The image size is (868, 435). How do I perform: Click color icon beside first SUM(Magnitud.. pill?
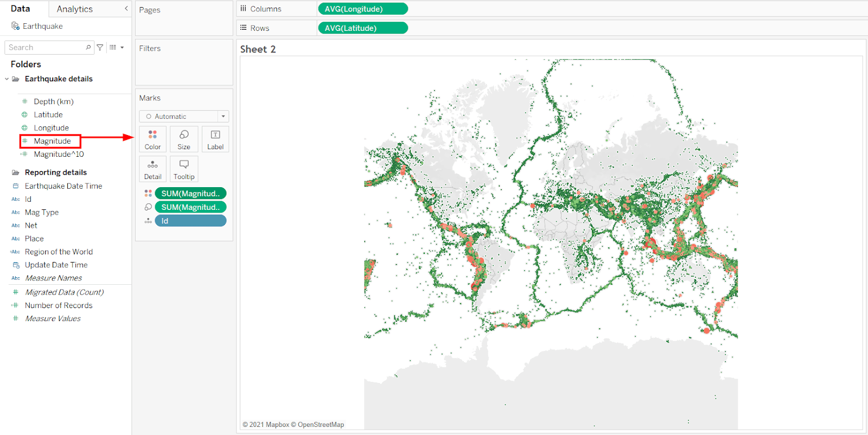148,193
